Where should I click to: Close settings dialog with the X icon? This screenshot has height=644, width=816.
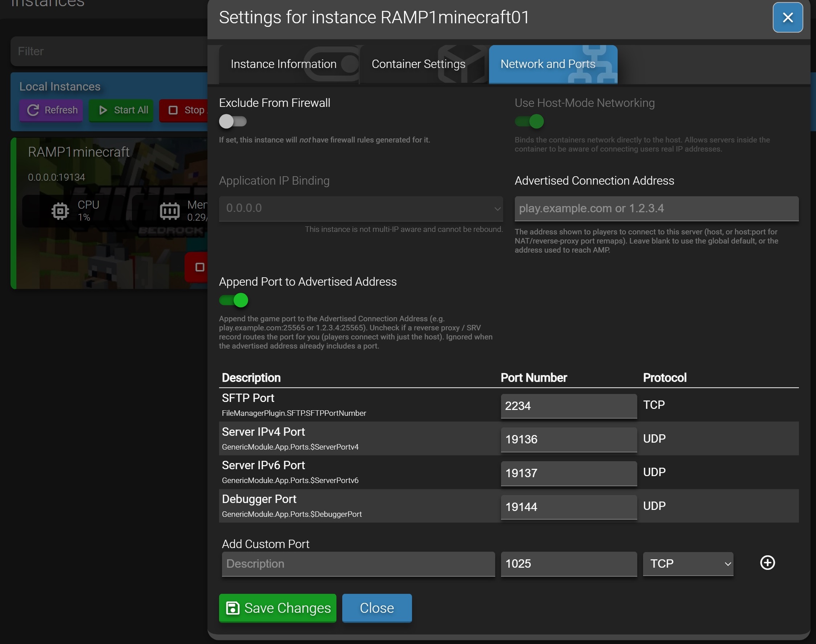click(x=787, y=17)
